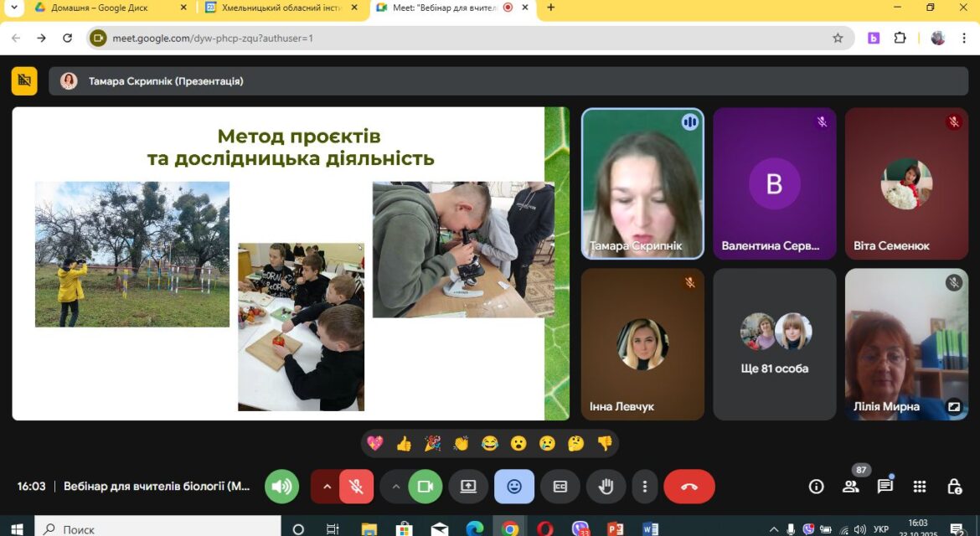Viewport: 980px width, 536px height.
Task: Open the activities grid icon
Action: tap(920, 486)
